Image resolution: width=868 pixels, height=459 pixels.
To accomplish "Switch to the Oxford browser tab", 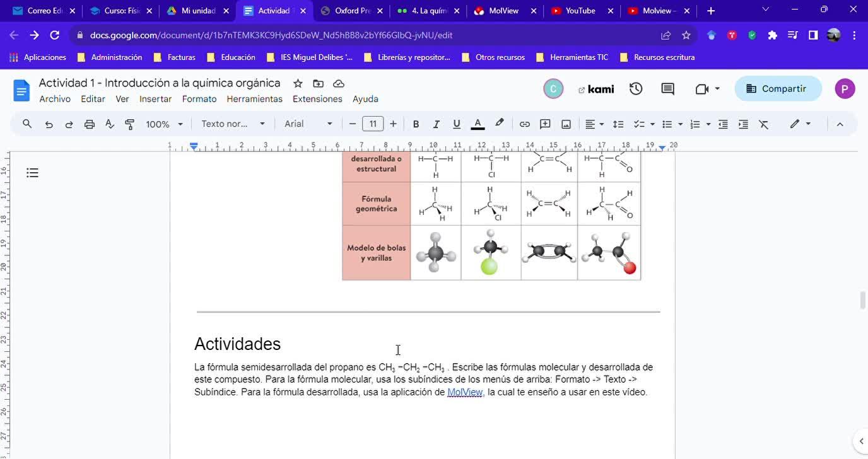I will click(352, 11).
